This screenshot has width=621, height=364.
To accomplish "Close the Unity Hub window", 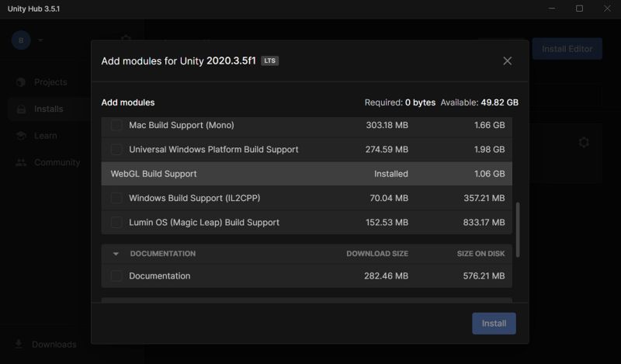I will tap(607, 9).
